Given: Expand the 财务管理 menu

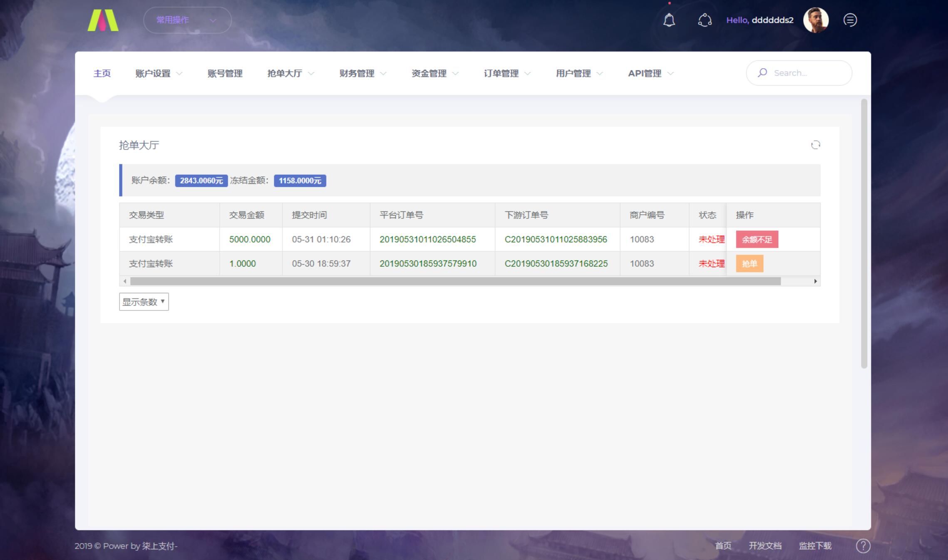Looking at the screenshot, I should click(362, 74).
